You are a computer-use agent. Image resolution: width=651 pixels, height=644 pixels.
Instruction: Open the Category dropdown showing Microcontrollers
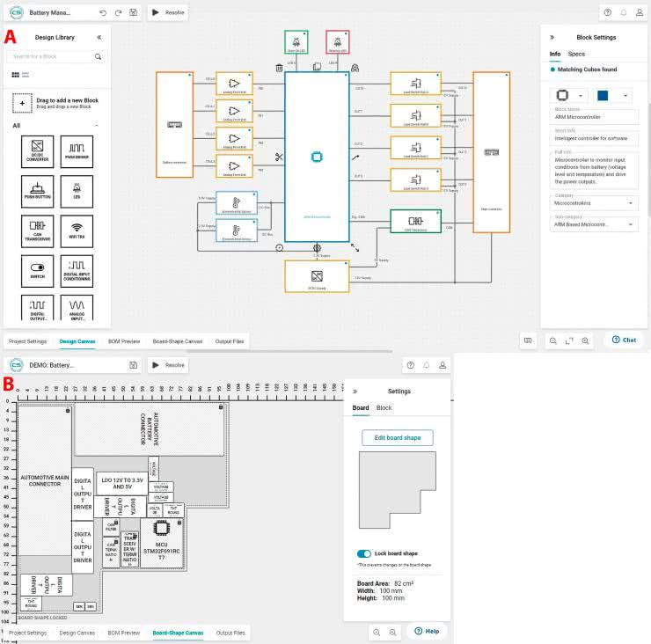(596, 203)
